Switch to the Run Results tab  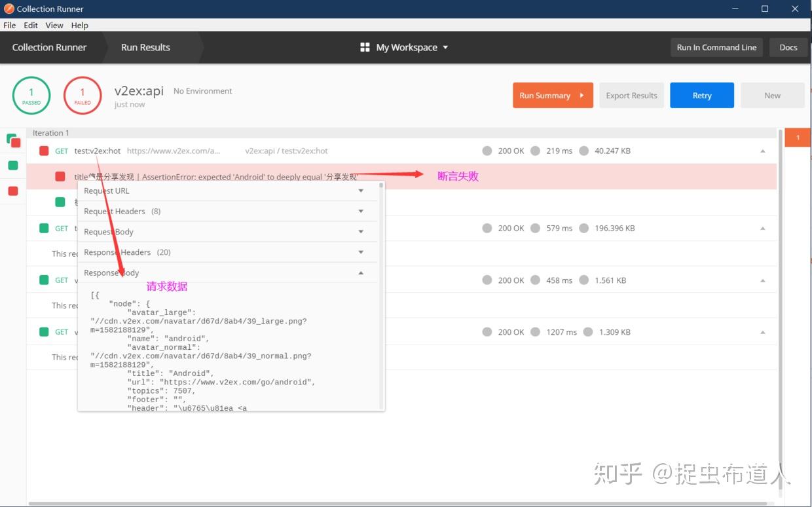click(145, 47)
